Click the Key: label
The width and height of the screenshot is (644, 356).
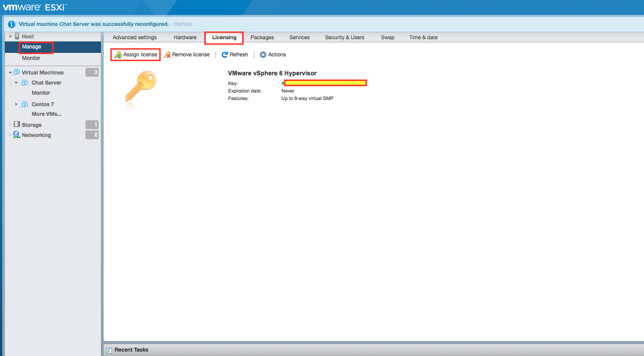[x=233, y=83]
